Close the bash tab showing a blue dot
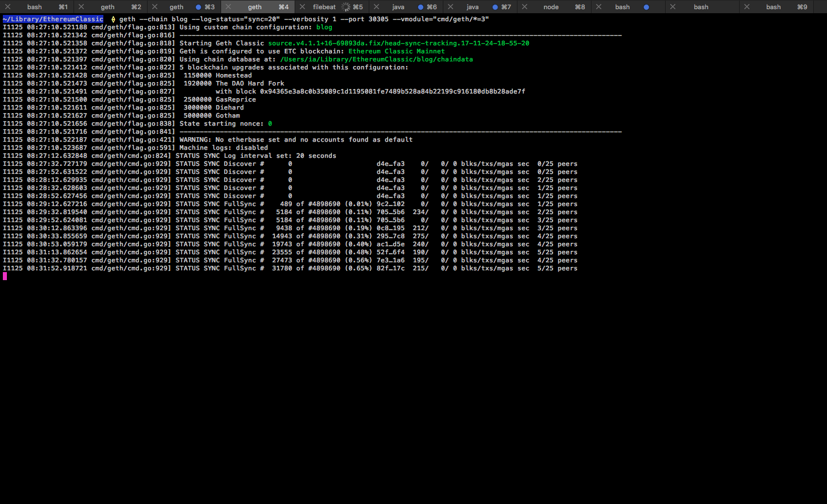 click(x=598, y=7)
